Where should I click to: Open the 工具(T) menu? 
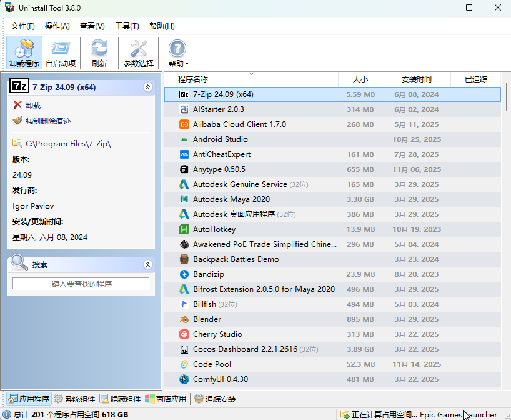[127, 26]
